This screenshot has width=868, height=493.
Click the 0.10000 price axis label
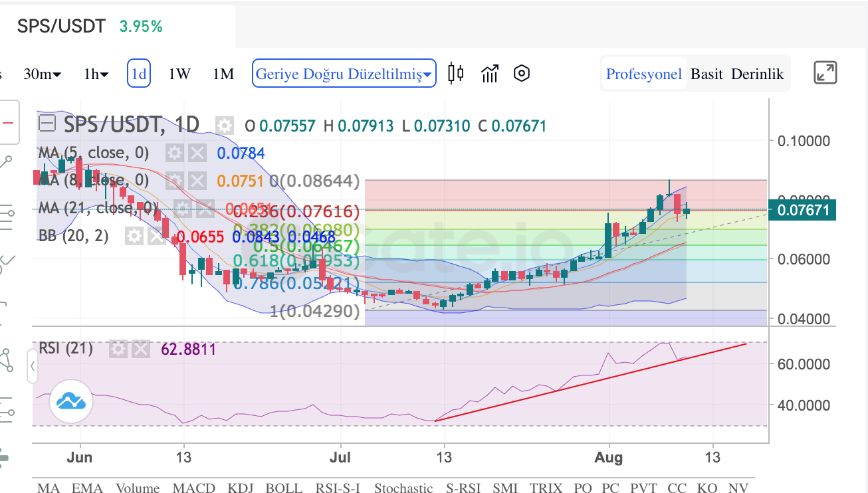pos(804,141)
